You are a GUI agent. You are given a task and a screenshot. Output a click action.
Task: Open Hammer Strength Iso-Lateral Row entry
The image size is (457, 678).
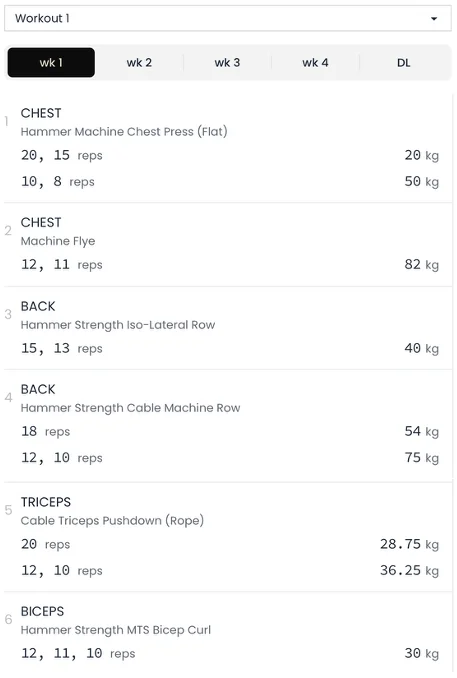[118, 325]
